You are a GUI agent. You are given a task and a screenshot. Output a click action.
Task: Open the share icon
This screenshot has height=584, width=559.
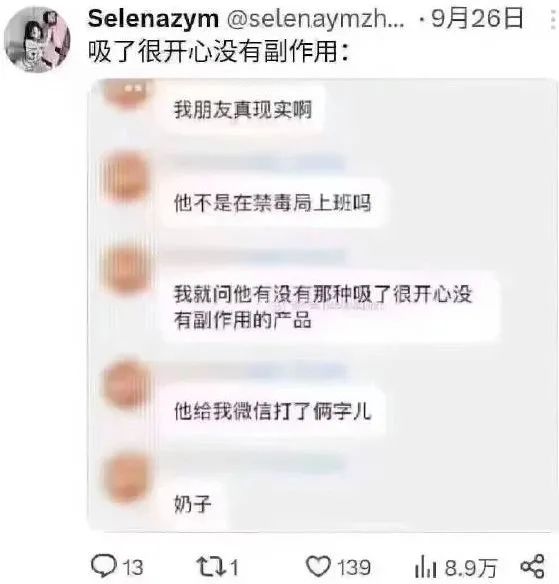(533, 566)
